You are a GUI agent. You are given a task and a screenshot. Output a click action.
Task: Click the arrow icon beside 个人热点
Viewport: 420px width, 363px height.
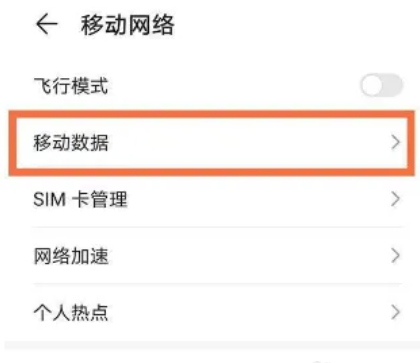click(x=395, y=312)
